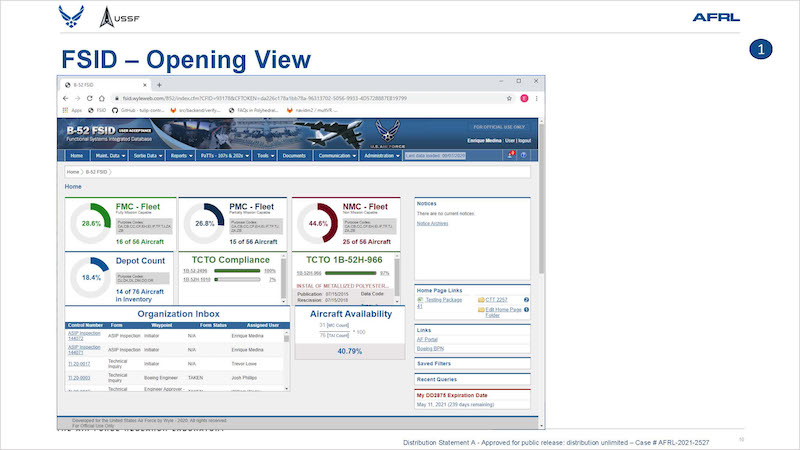
Task: Select the B-52 FSID browser tab
Action: click(105, 85)
